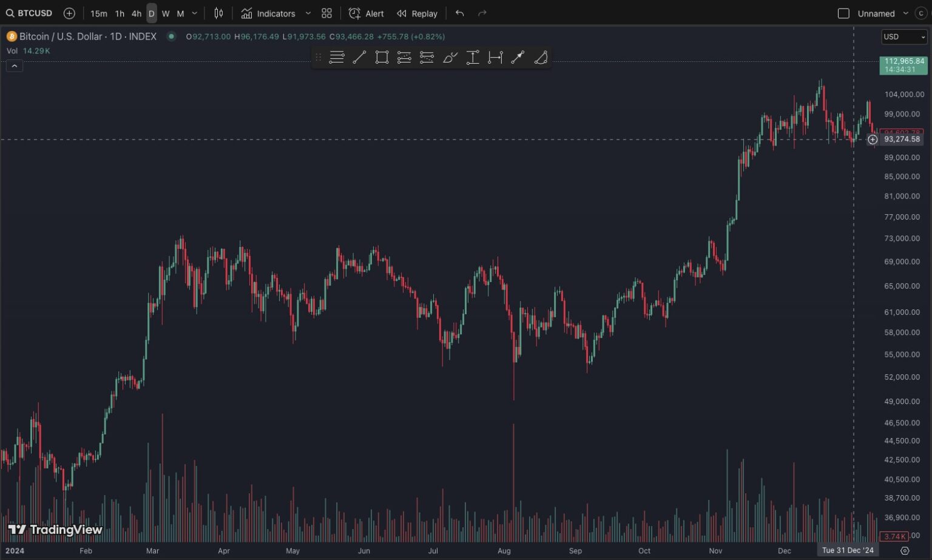Screen dimensions: 932x560
Task: Open the candlestick chart style selector
Action: point(218,13)
